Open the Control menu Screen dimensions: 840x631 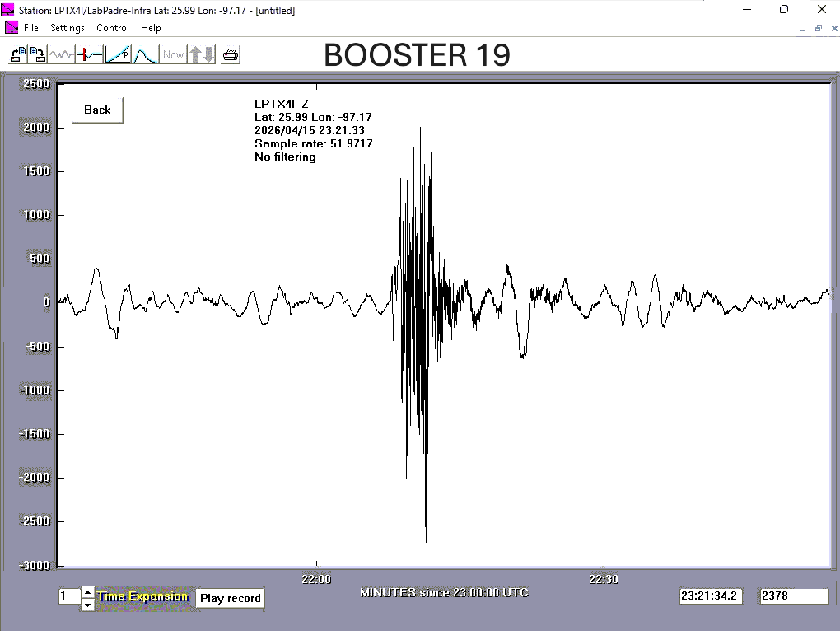point(113,28)
